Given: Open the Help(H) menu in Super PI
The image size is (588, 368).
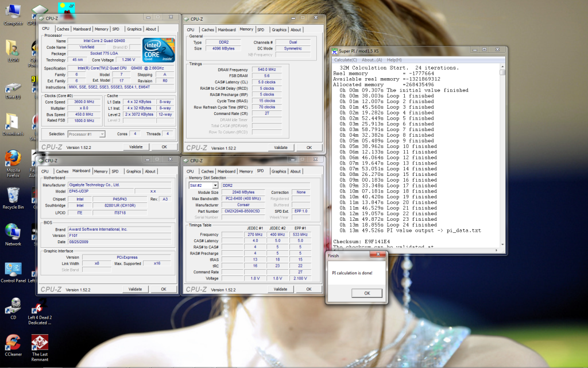Looking at the screenshot, I should [394, 60].
